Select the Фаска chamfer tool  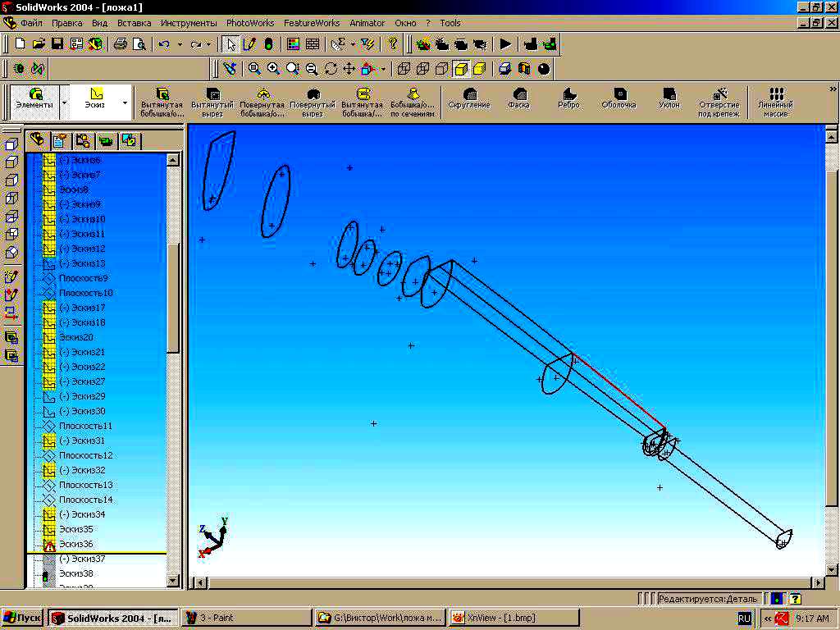click(518, 99)
